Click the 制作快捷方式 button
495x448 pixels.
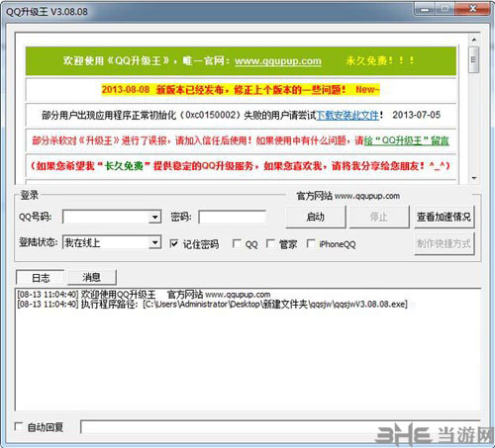(x=444, y=243)
